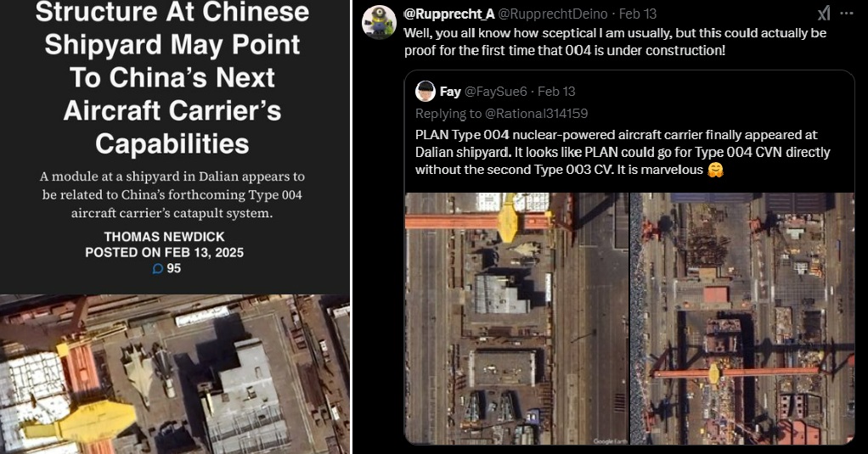Open the Grok xI icon on tweet
This screenshot has height=454, width=868.
point(824,14)
